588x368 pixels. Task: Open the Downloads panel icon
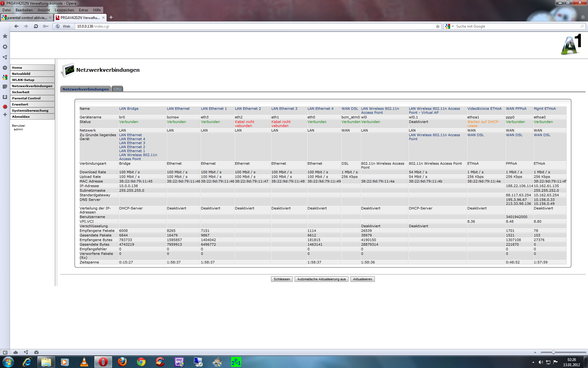[x=5, y=97]
